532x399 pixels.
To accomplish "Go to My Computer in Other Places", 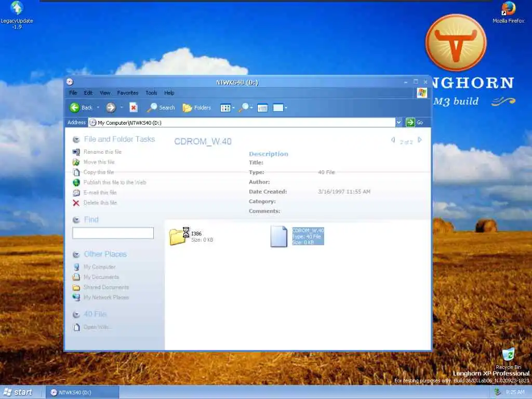I will [x=99, y=267].
